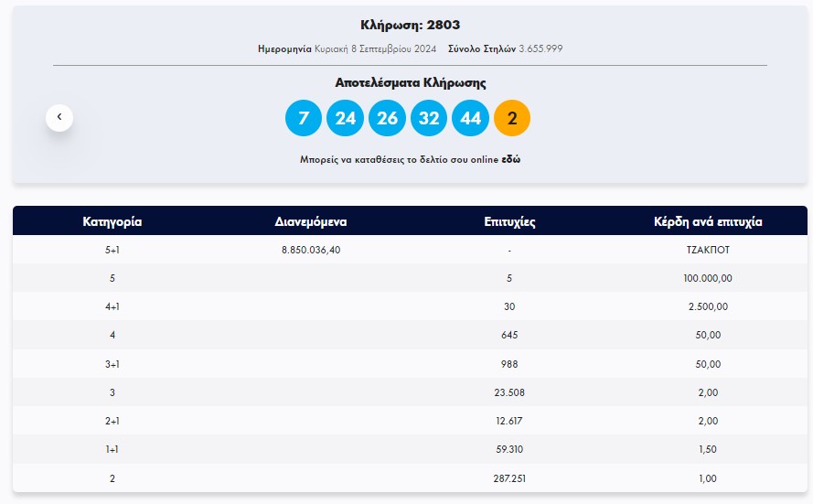The width and height of the screenshot is (813, 504).
Task: Click the 'Κατηγορία' column header
Action: coord(112,221)
